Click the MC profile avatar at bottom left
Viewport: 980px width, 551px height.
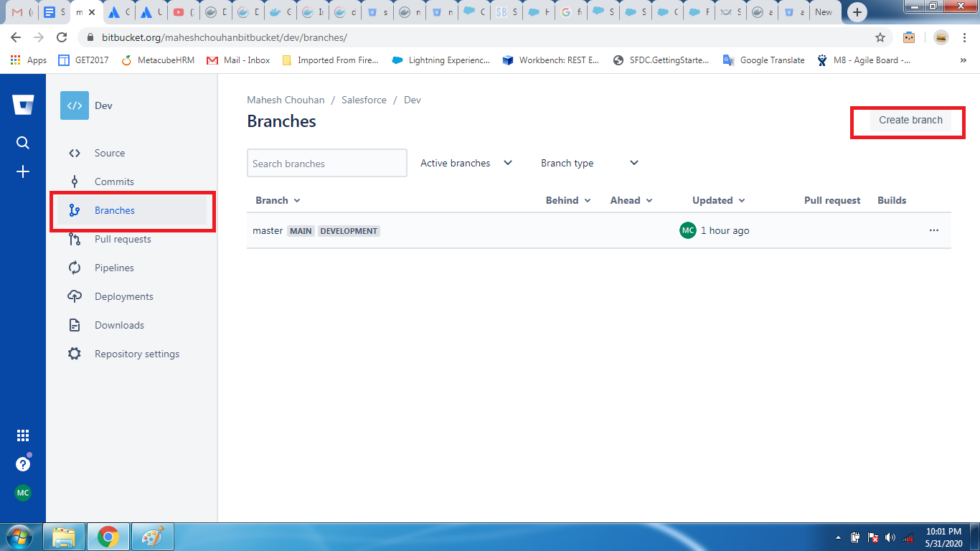pos(22,493)
